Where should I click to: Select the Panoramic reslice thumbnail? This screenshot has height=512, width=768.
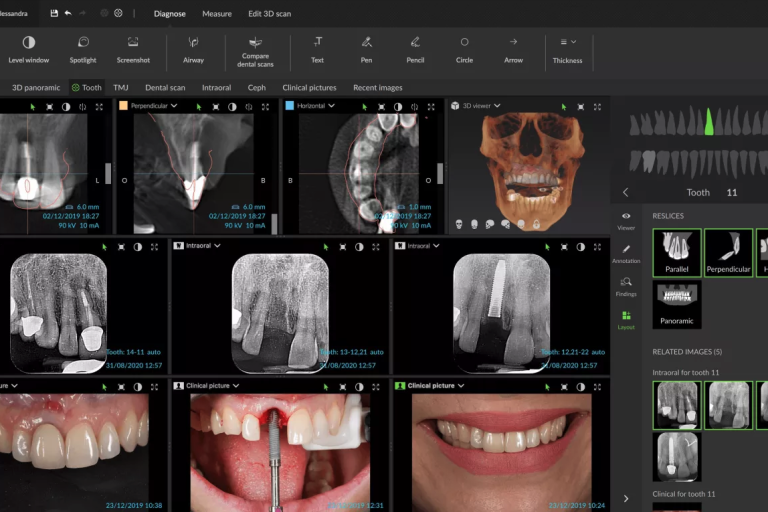[677, 305]
